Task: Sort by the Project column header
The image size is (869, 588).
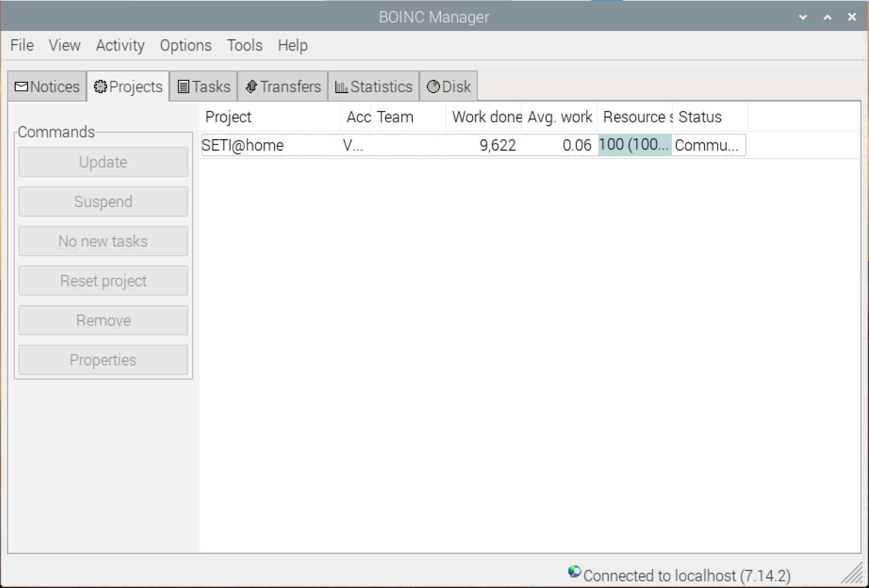Action: tap(270, 117)
